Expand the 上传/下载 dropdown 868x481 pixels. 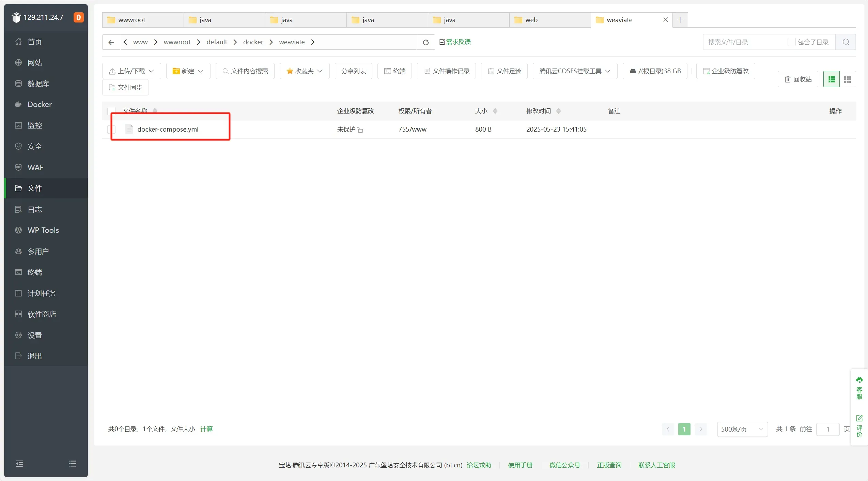tap(131, 71)
